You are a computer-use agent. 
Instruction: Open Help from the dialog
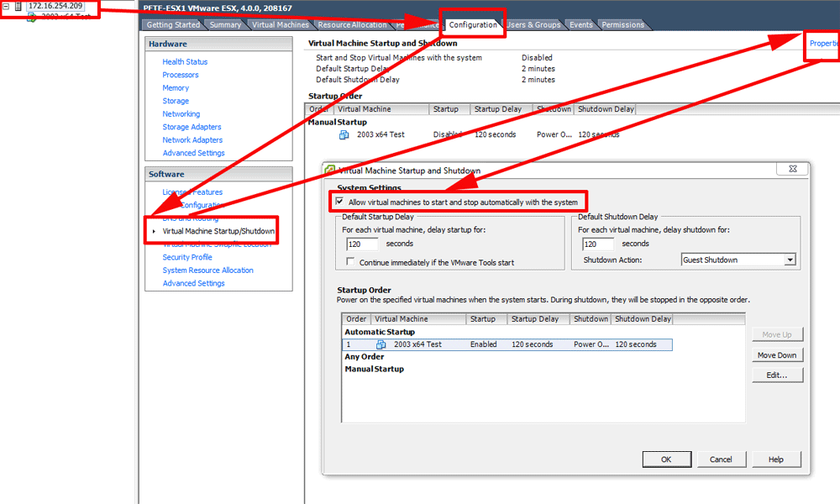(x=776, y=459)
